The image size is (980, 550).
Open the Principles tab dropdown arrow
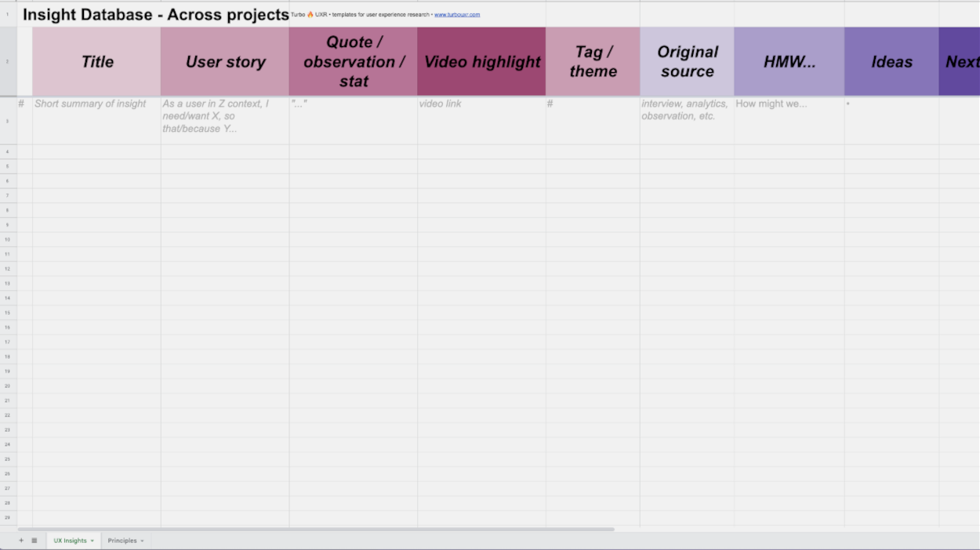(141, 541)
